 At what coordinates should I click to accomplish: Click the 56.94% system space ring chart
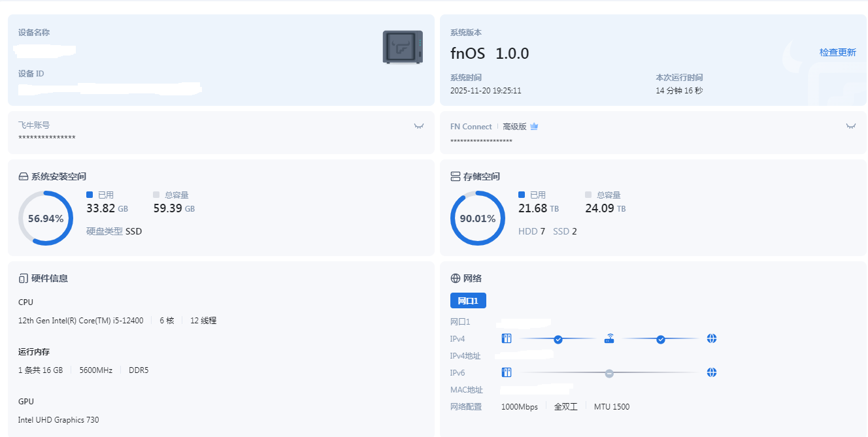[46, 218]
